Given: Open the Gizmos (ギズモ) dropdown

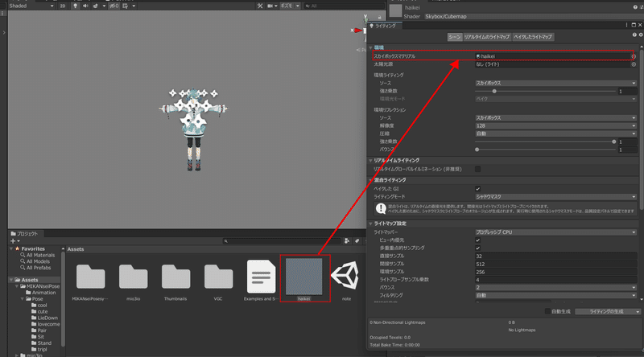Looking at the screenshot, I should (290, 6).
